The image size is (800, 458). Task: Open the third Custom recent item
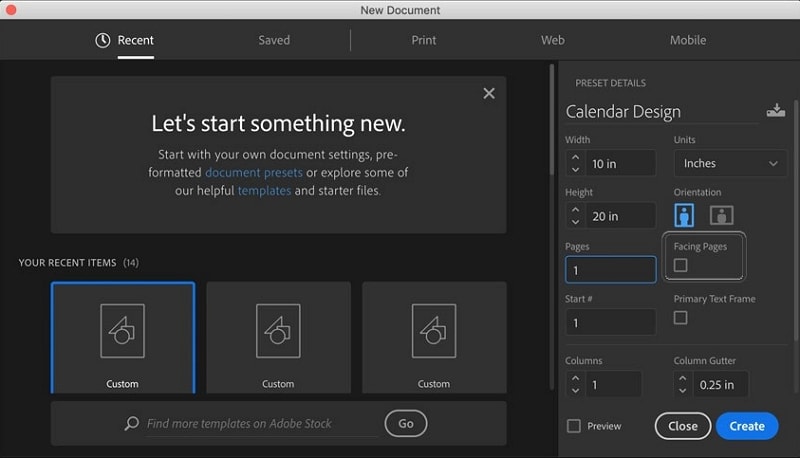click(433, 337)
